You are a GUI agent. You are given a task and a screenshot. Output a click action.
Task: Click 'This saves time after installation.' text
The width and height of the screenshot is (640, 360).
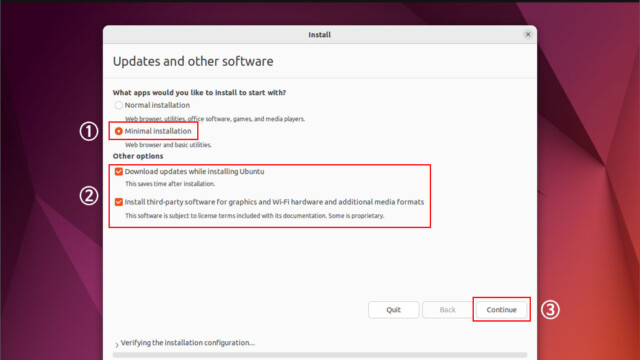point(170,184)
